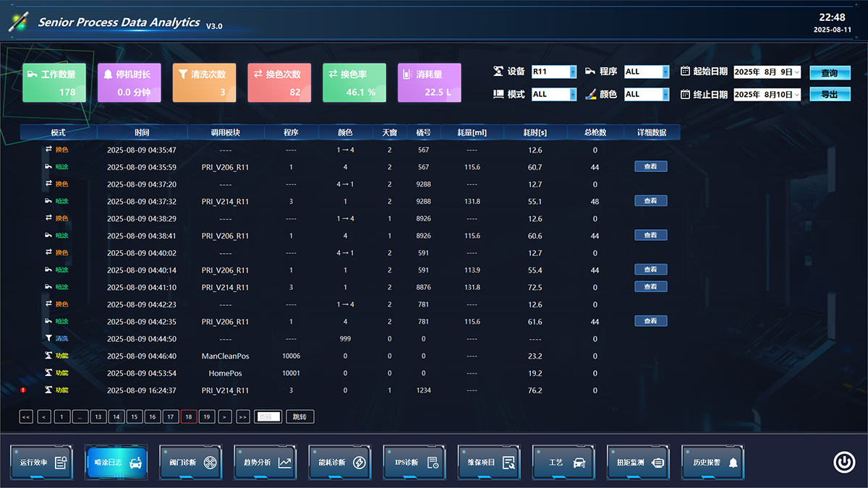The height and width of the screenshot is (488, 868).
Task: Click the page number input field
Action: (268, 416)
